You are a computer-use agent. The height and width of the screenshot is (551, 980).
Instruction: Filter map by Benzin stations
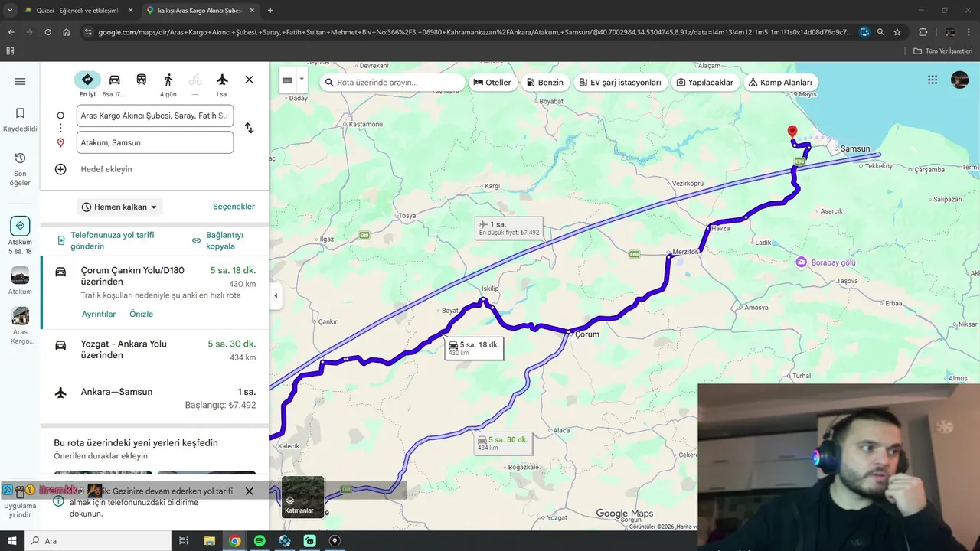click(x=545, y=83)
